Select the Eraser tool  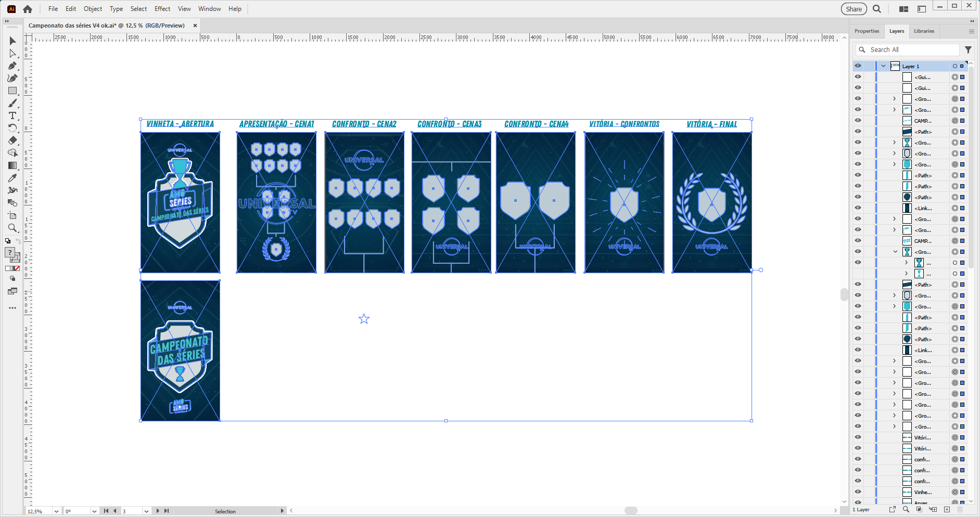pyautogui.click(x=12, y=140)
